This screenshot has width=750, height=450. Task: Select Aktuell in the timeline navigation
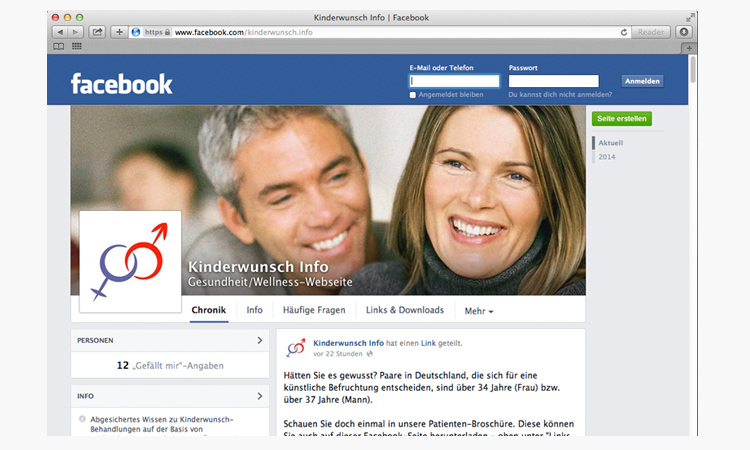click(611, 143)
